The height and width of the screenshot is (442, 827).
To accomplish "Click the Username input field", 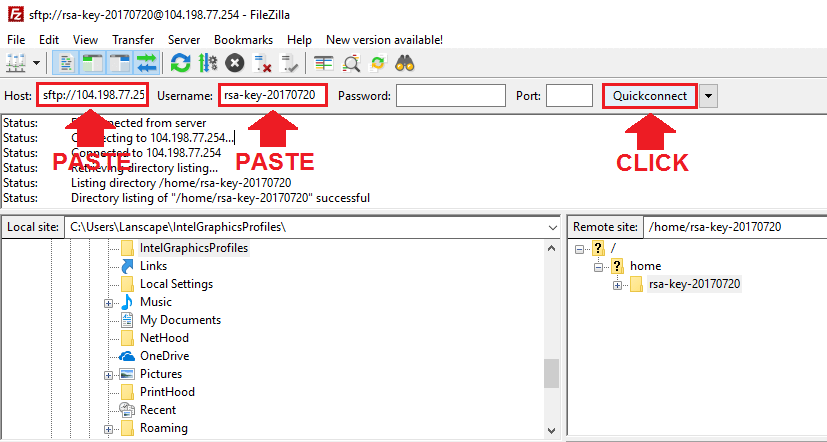I will coord(273,95).
